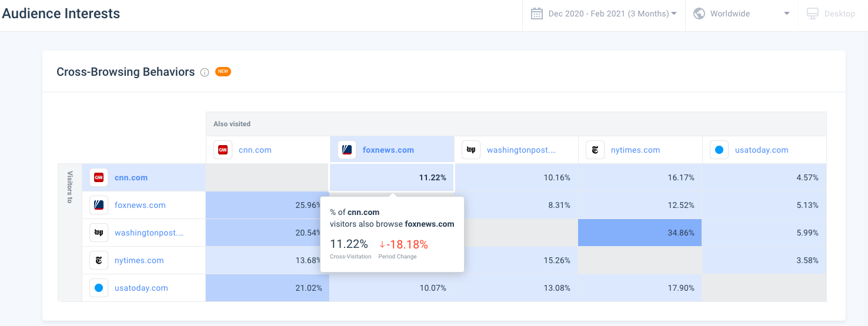Click the Washington Post logo in column header
The width and height of the screenshot is (868, 326).
(471, 150)
